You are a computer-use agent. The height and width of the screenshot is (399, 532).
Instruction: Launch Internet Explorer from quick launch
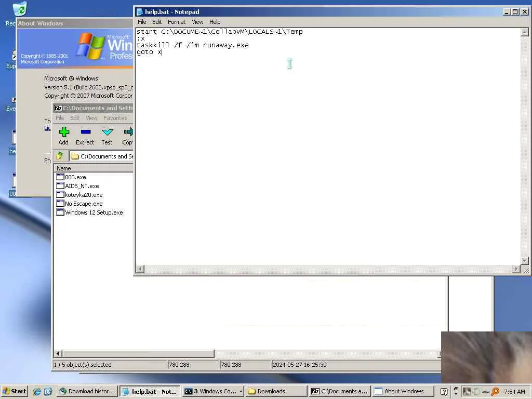[37, 391]
